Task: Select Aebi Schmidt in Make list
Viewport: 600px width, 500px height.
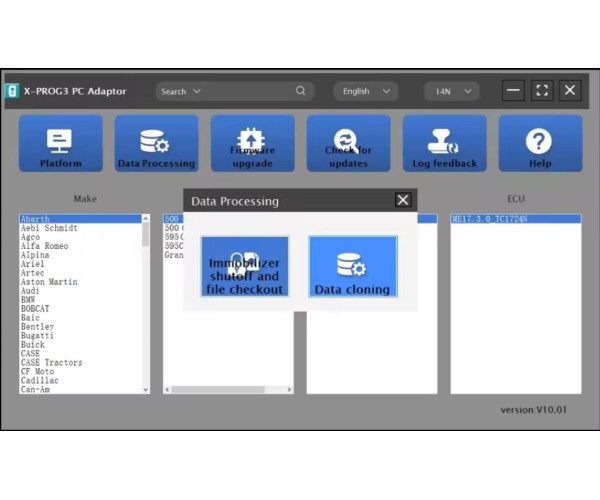Action: (x=80, y=228)
